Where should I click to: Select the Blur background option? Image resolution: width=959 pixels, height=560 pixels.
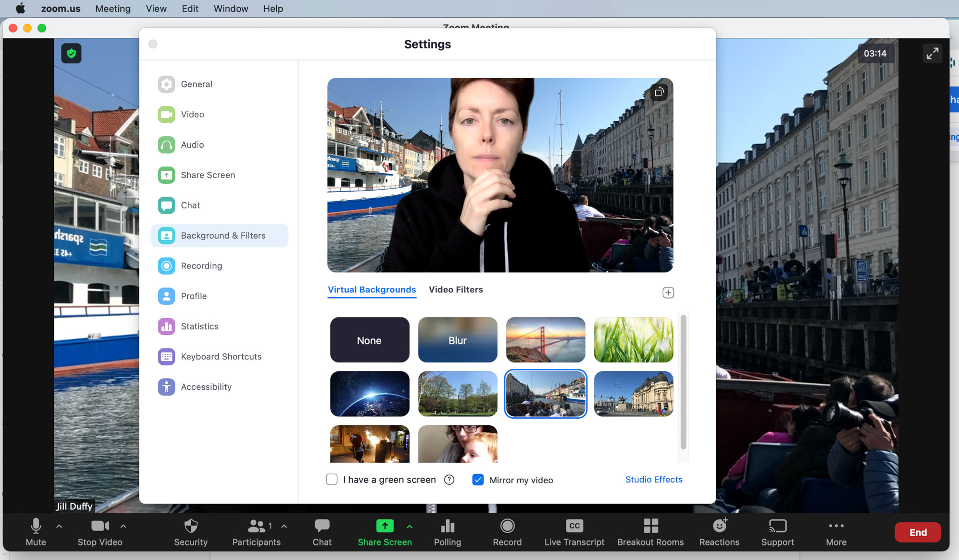(x=458, y=340)
